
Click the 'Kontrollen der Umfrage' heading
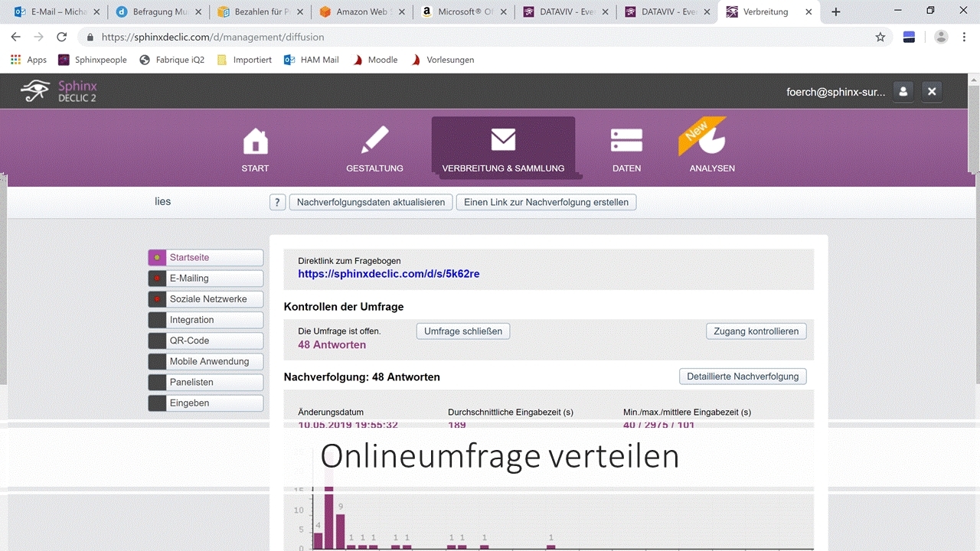coord(344,307)
